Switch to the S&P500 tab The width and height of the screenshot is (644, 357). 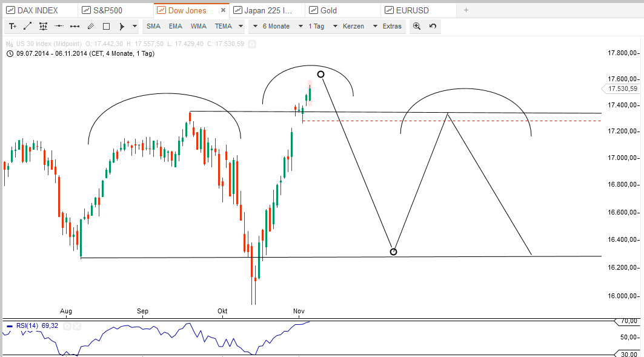click(108, 10)
